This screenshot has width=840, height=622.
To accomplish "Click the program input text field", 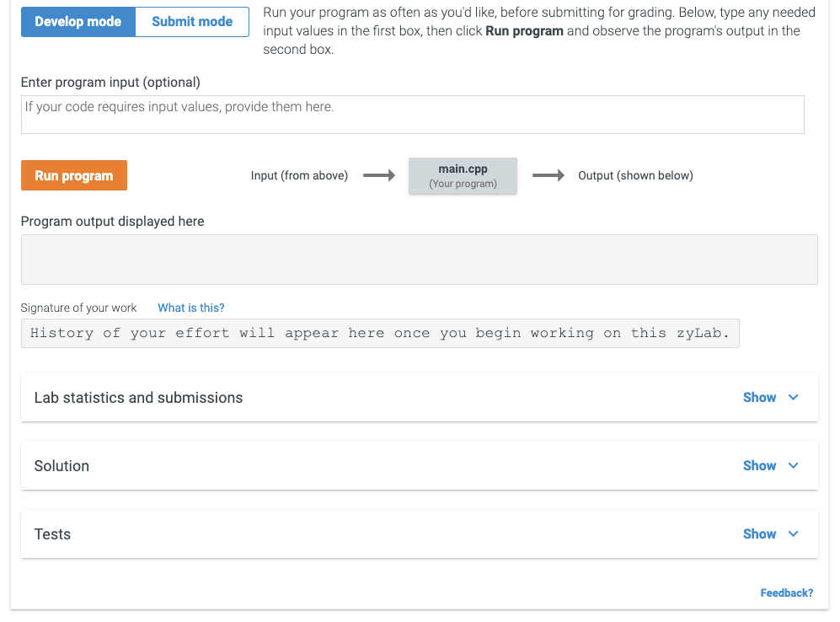I will (x=412, y=115).
